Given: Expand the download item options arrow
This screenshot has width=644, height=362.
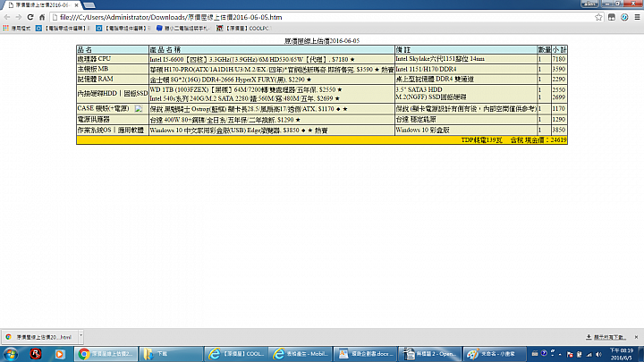Looking at the screenshot, I should [x=80, y=337].
